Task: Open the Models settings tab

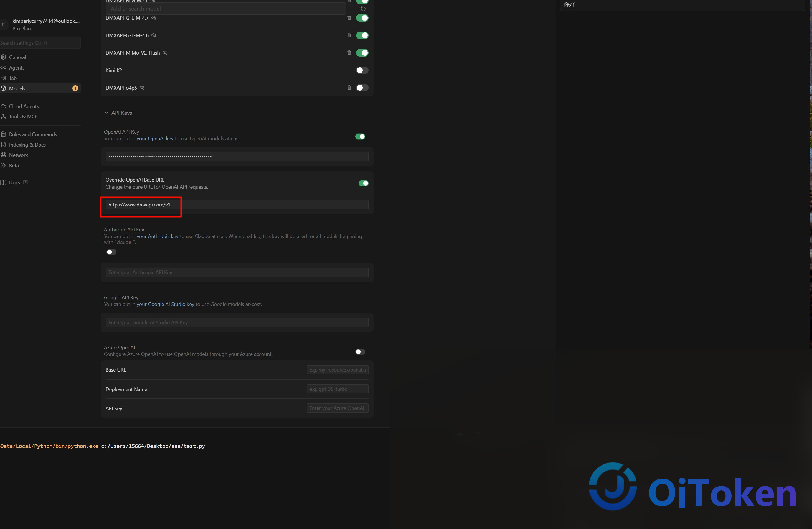Action: (x=40, y=88)
